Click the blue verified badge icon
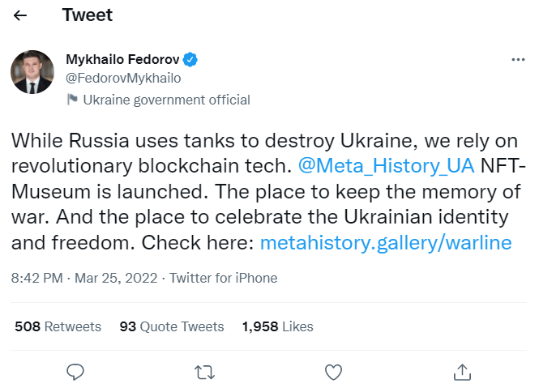This screenshot has height=392, width=539. point(190,60)
